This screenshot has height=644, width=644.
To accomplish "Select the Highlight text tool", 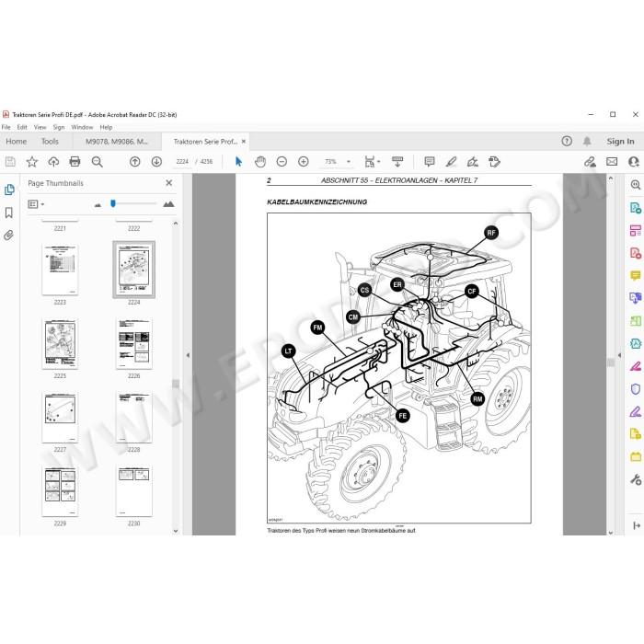I will 451,162.
